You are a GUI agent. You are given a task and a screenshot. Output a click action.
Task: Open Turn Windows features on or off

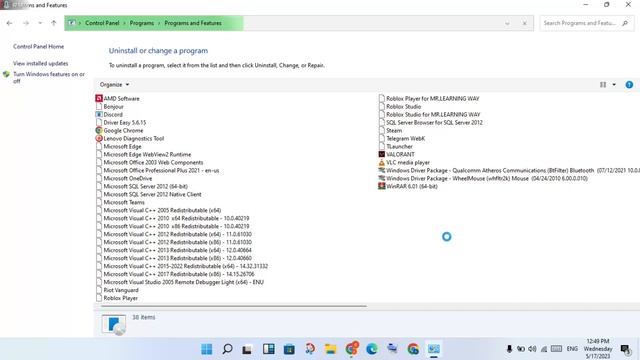(x=49, y=78)
